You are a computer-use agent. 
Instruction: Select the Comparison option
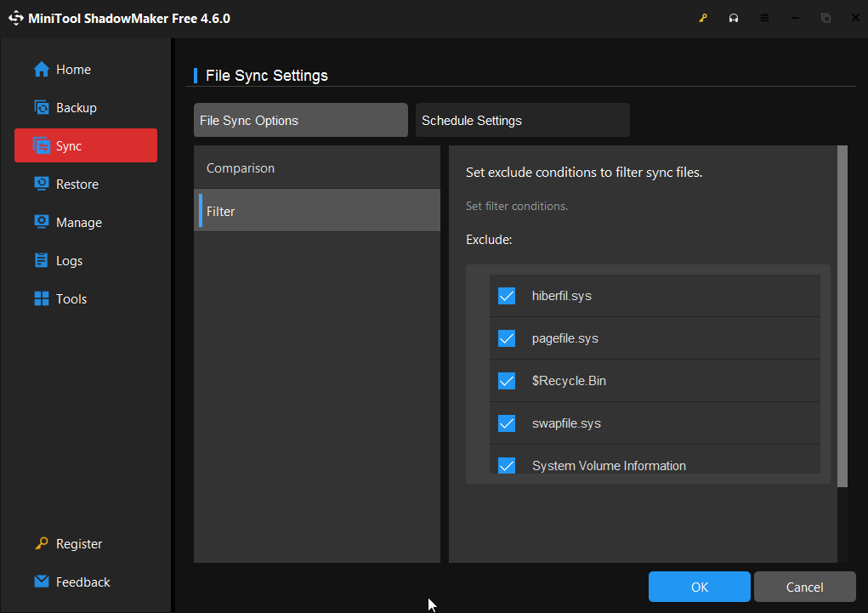tap(317, 167)
